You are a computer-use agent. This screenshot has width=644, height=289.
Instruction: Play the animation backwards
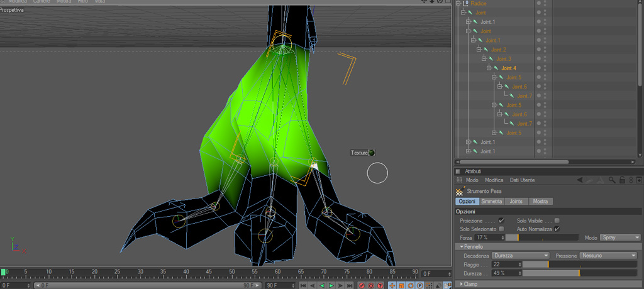click(x=322, y=285)
